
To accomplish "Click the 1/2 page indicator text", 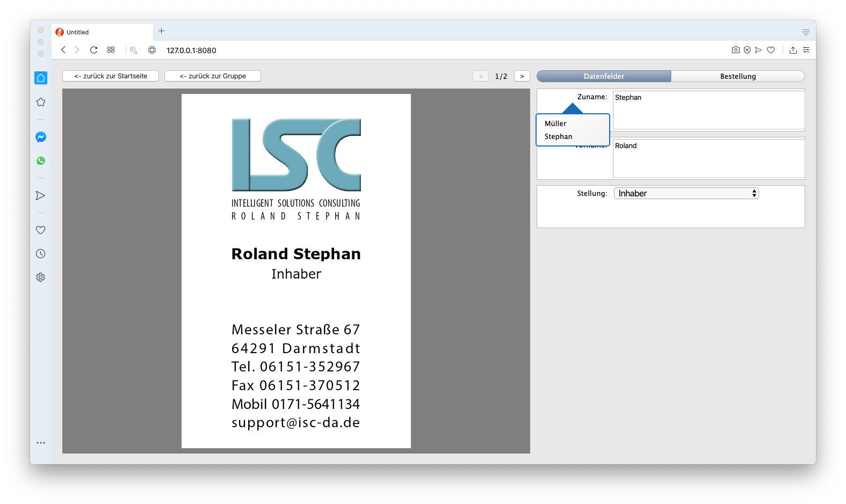I will 501,76.
